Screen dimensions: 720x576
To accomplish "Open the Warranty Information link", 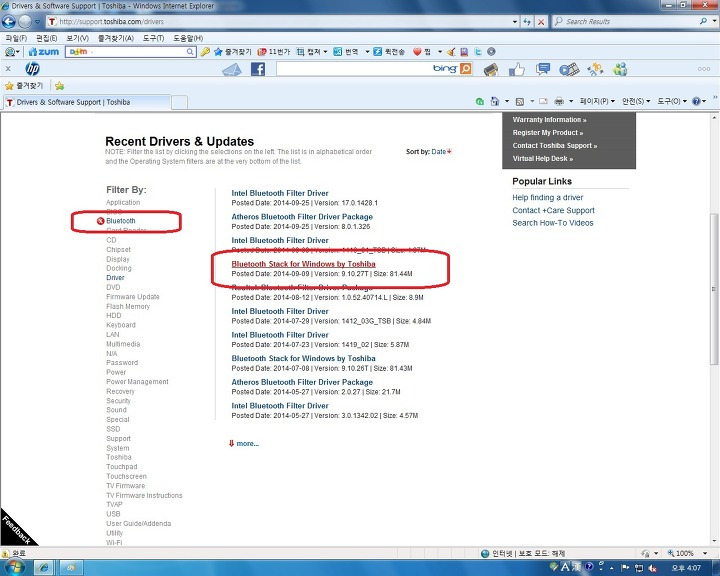I will point(549,119).
